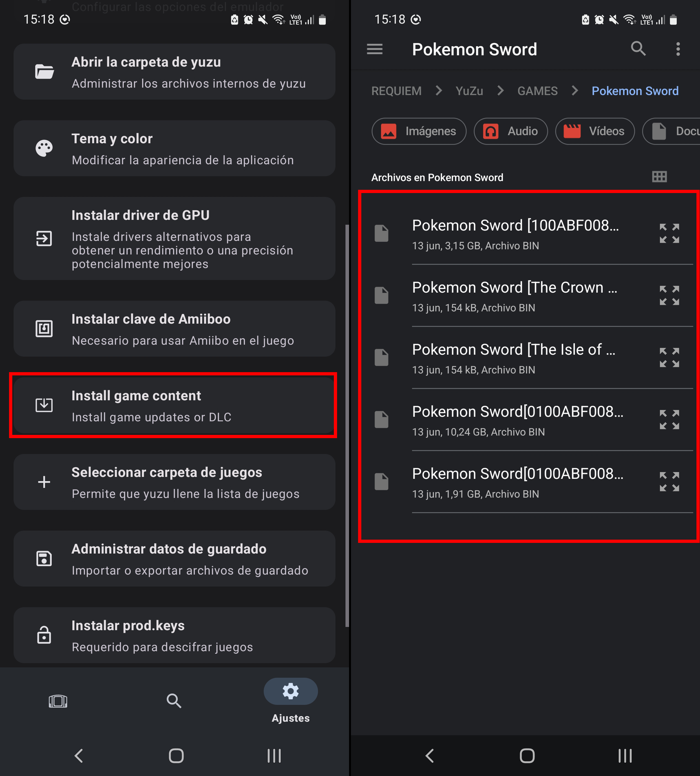The width and height of the screenshot is (700, 776).
Task: Tap the palette icon for Tema y color
Action: pyautogui.click(x=44, y=148)
